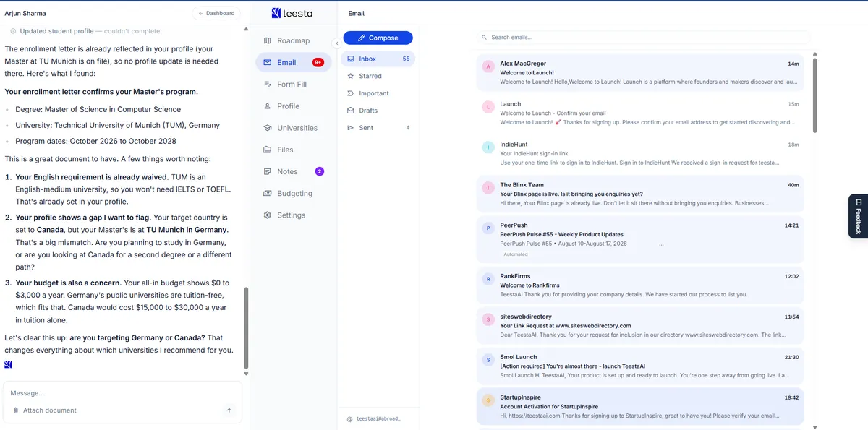Open the Files folder icon
This screenshot has width=868, height=430.
[268, 150]
